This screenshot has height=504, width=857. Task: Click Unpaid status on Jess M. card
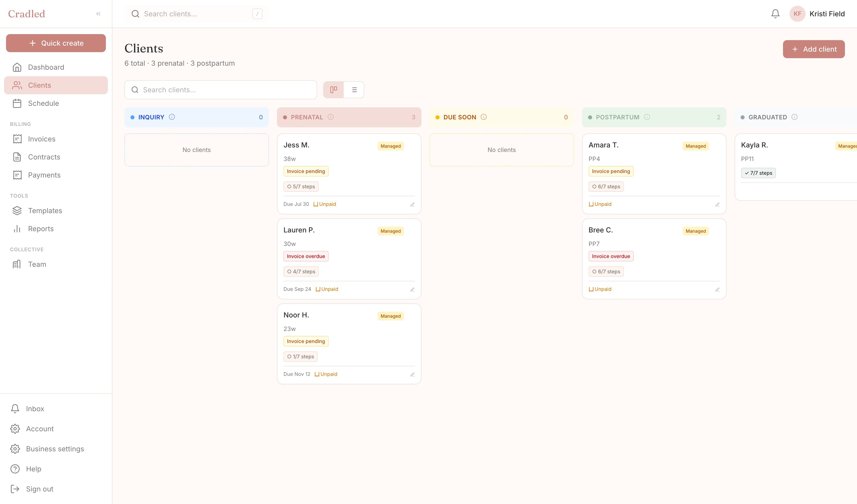tap(325, 204)
